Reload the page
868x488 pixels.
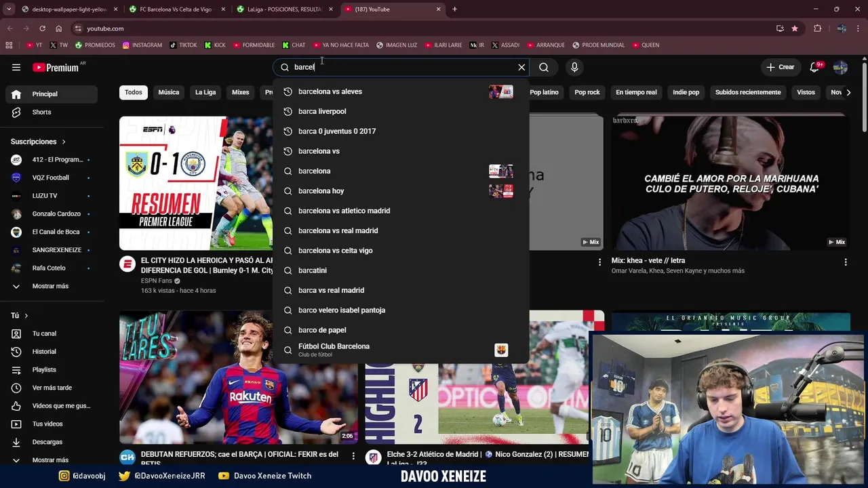[x=42, y=28]
